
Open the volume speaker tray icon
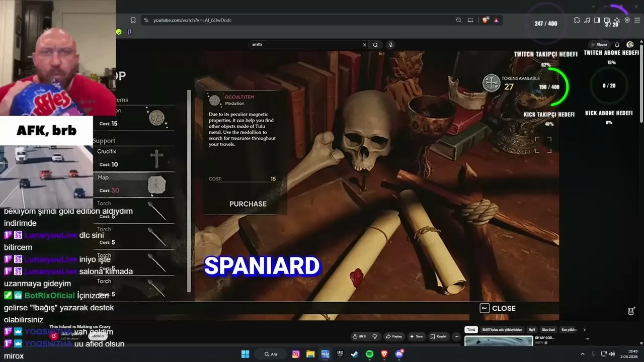612,354
